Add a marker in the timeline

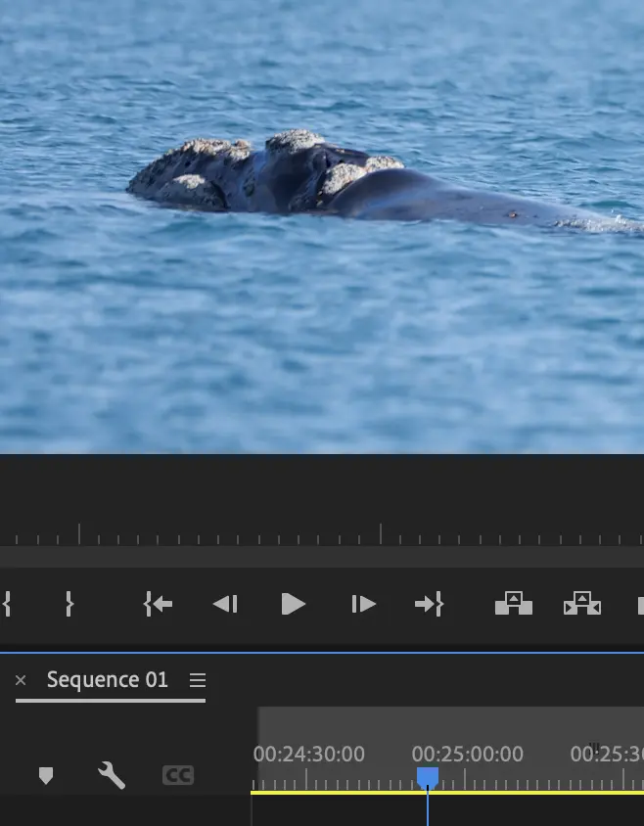[x=45, y=776]
